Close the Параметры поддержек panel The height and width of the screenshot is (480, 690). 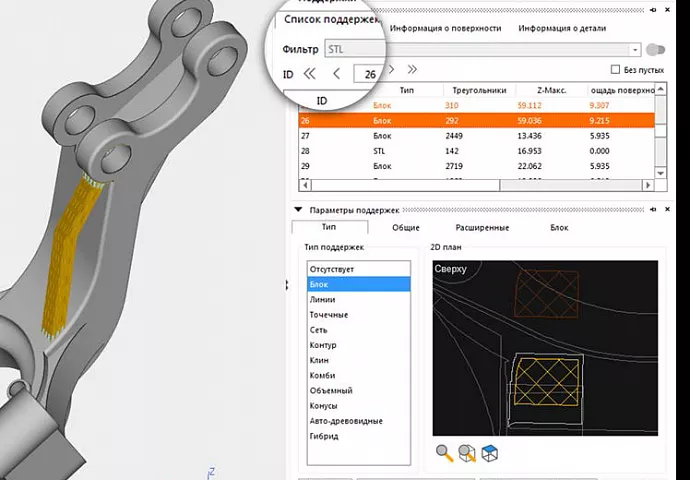pos(667,209)
